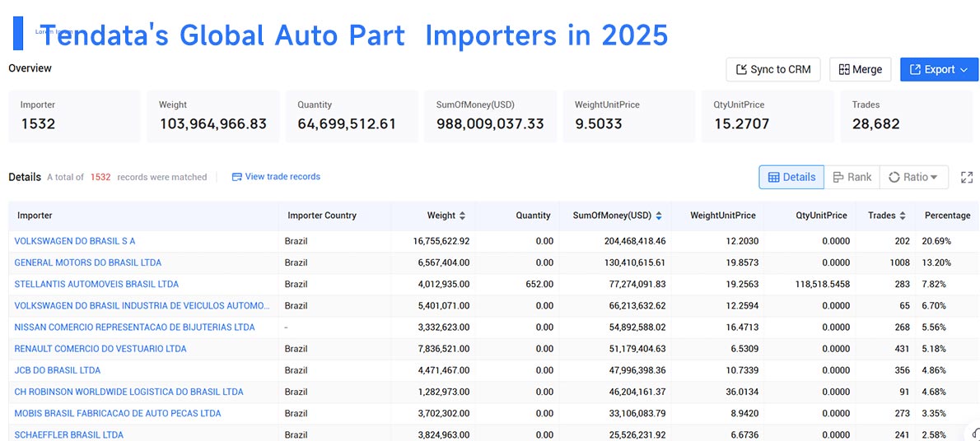This screenshot has width=980, height=441.
Task: Open the Ratio dropdown
Action: [914, 177]
